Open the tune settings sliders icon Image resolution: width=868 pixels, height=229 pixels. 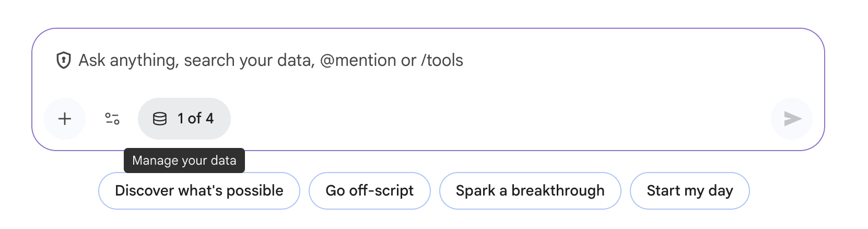112,119
